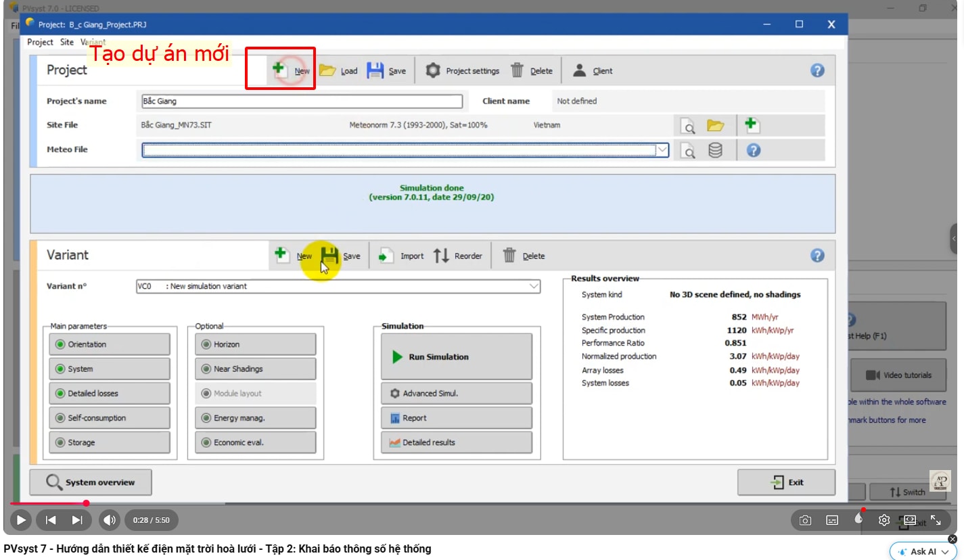Click the Performance Ratio value 0.851

tap(735, 343)
